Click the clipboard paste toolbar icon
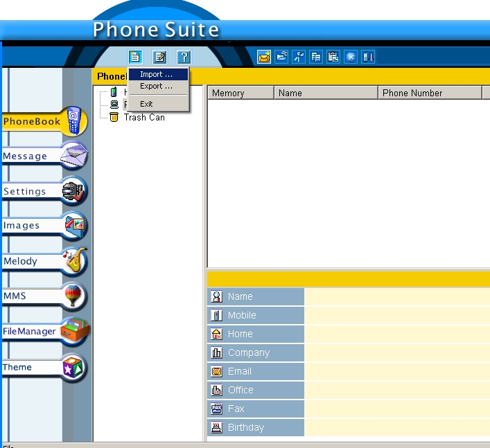This screenshot has width=490, height=448. [333, 57]
